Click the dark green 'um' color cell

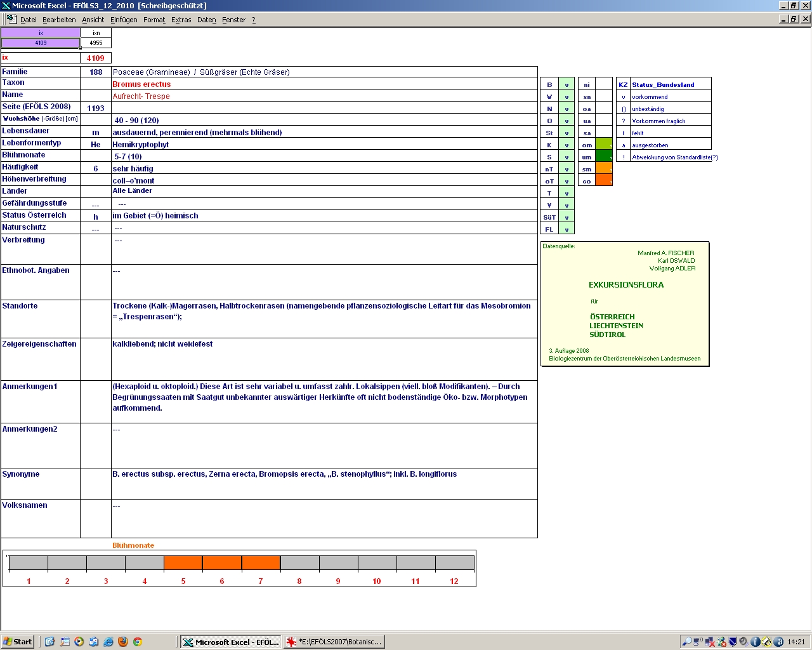tap(604, 157)
